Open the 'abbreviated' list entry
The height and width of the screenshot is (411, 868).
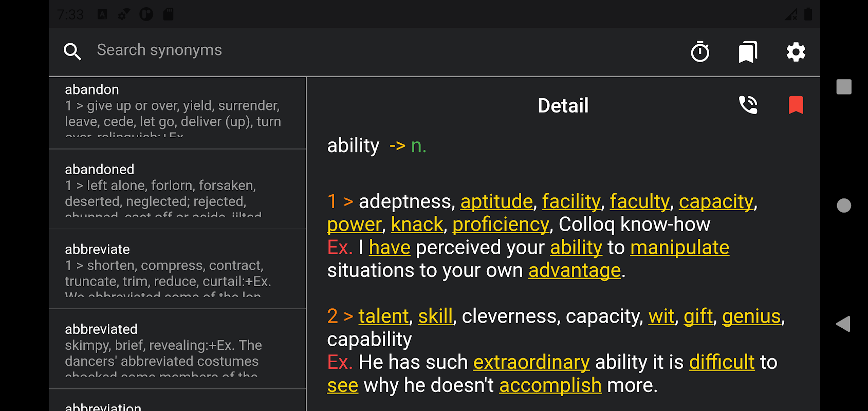177,349
